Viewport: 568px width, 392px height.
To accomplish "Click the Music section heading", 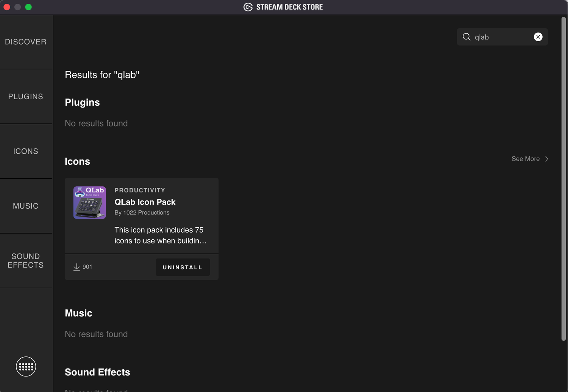I will click(x=78, y=313).
